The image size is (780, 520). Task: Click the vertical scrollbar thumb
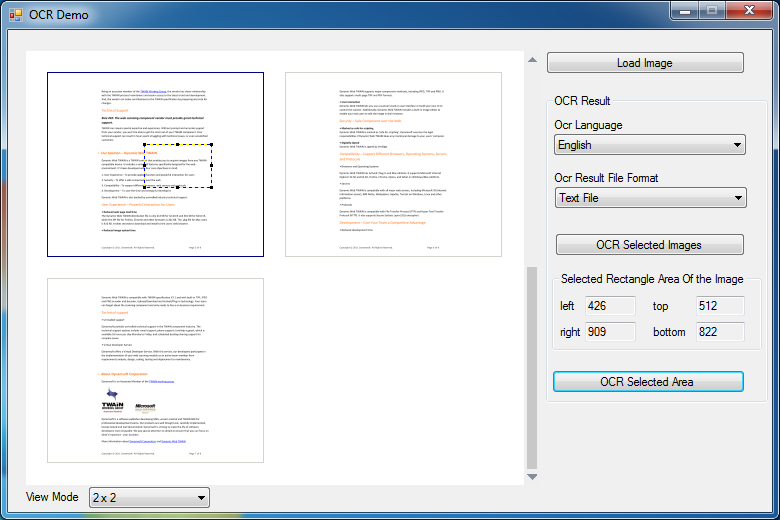click(532, 368)
